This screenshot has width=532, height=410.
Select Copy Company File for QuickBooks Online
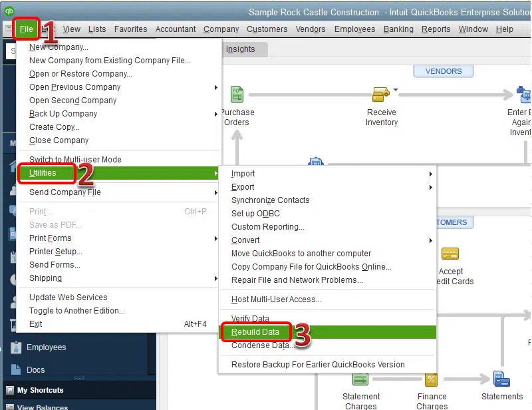pos(328,267)
